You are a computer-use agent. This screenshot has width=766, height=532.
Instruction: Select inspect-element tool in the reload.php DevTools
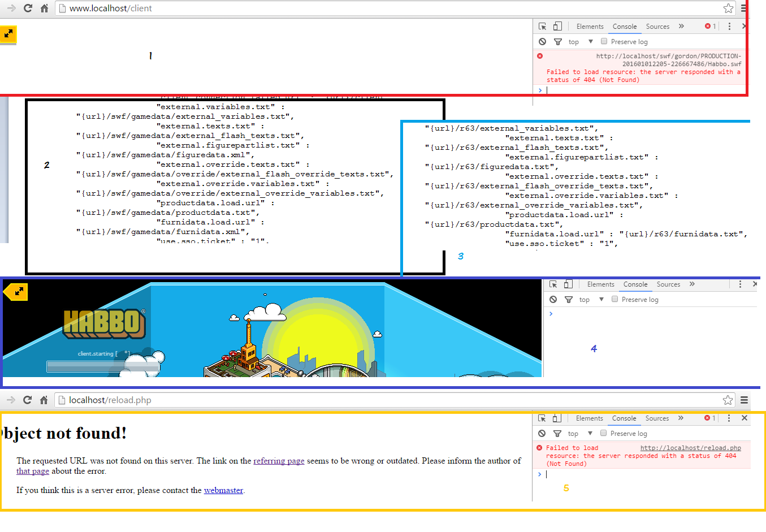[x=542, y=418]
